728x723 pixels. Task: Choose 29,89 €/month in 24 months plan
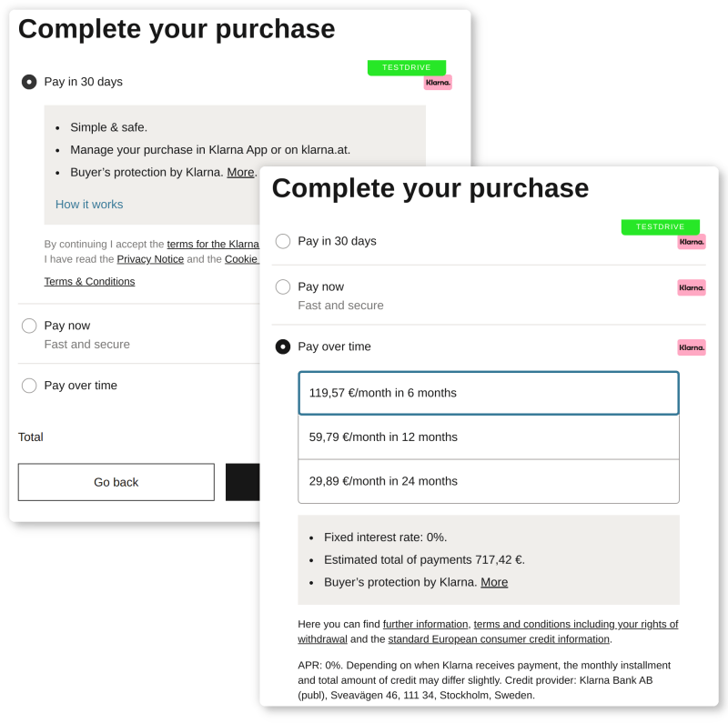(488, 481)
